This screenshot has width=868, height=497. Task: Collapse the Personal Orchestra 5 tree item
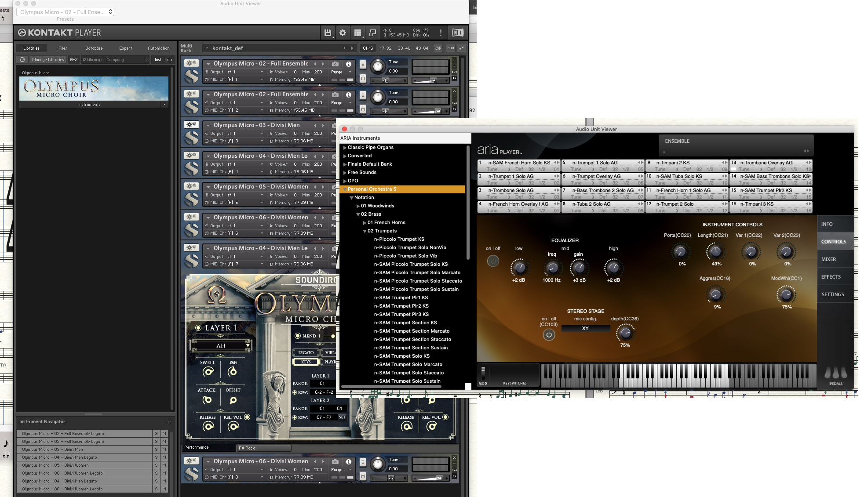tap(345, 189)
